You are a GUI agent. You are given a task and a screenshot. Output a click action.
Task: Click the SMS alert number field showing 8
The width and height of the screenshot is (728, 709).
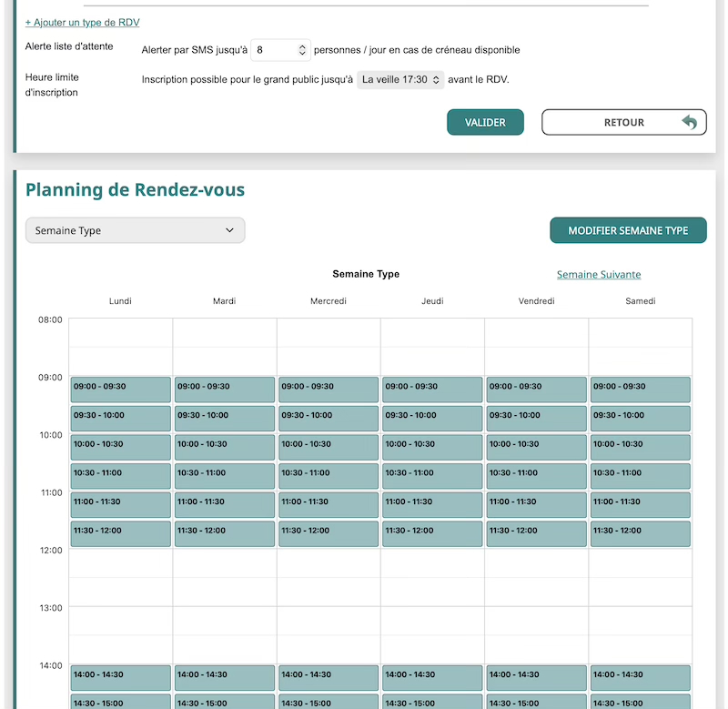(280, 50)
